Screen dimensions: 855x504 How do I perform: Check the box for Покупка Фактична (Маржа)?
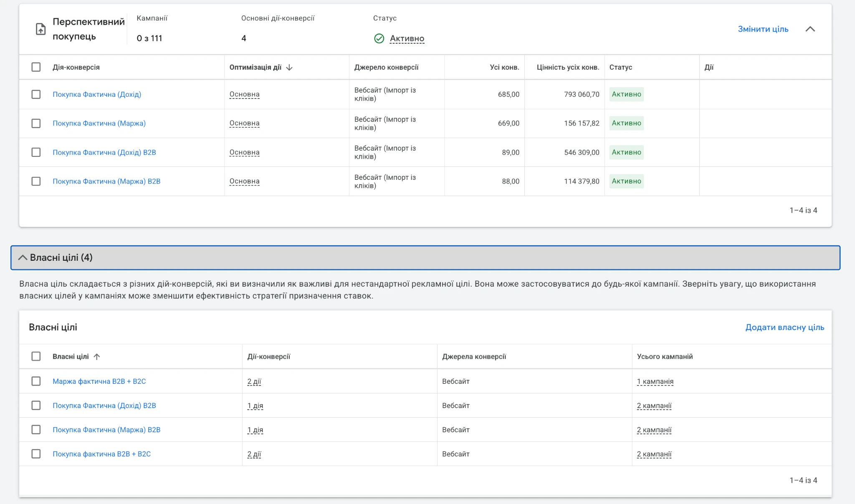tap(36, 123)
